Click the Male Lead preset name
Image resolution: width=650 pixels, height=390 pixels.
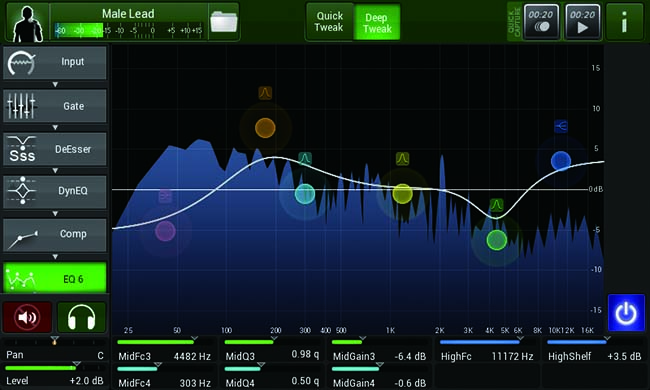click(x=128, y=14)
